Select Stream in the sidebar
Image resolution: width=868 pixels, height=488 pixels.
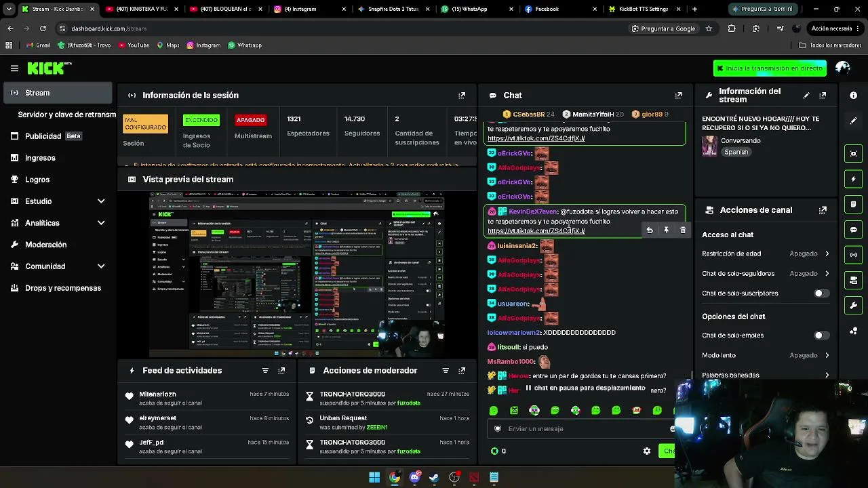58,93
